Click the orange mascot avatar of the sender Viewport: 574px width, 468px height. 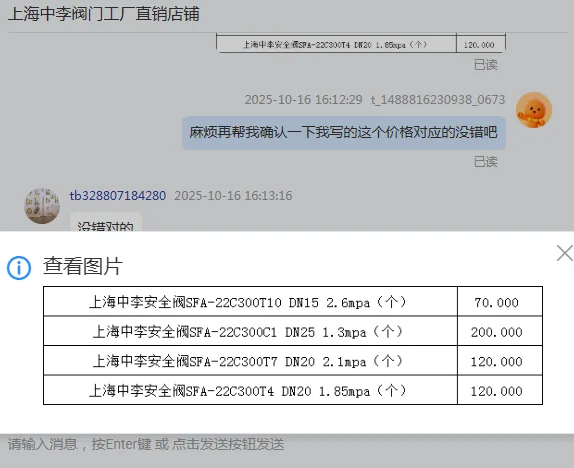coord(534,110)
